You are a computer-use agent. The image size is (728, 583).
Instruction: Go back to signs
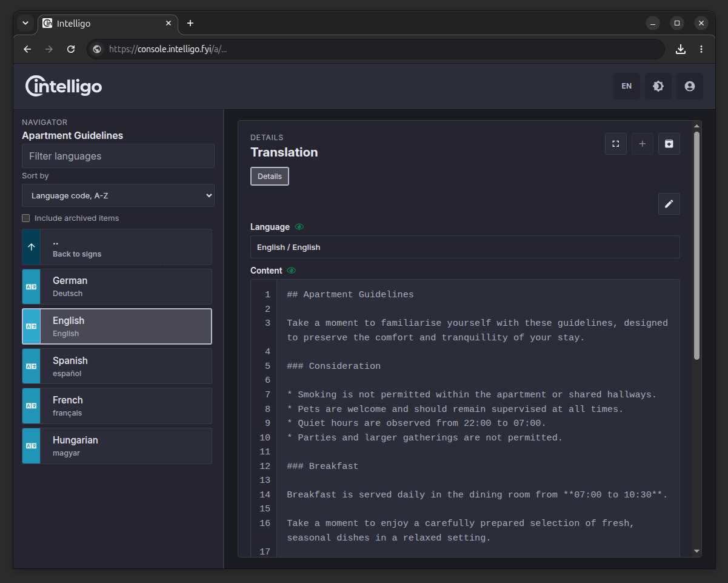[x=117, y=247]
